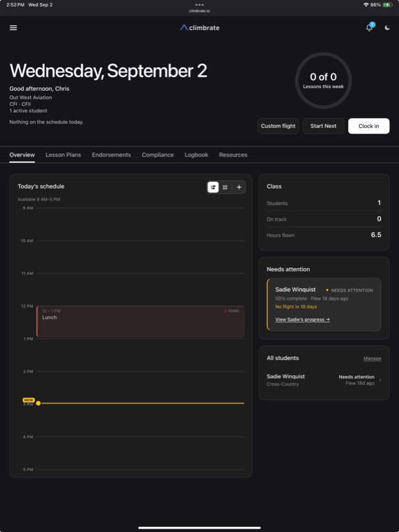Click the '50% complete' text
Viewport: 399px width, 532px height.
[291, 299]
